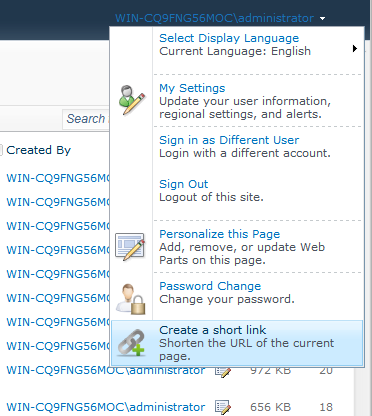Click the My Settings user pencil icon
This screenshot has width=372, height=416.
coord(132,100)
